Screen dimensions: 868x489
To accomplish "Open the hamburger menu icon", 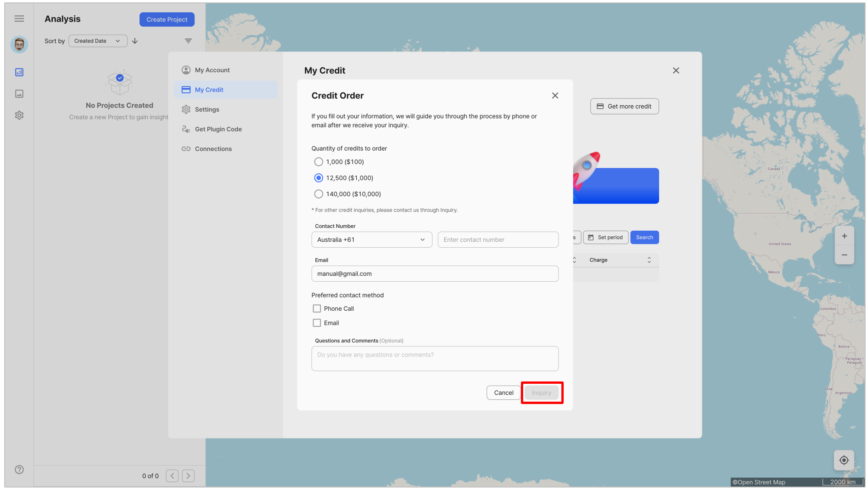I will click(x=19, y=19).
